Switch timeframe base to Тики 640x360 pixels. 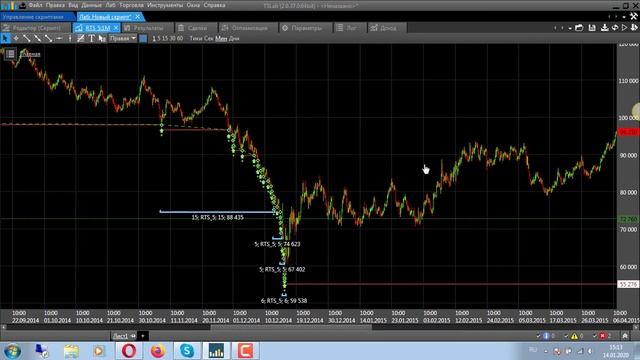pos(196,38)
